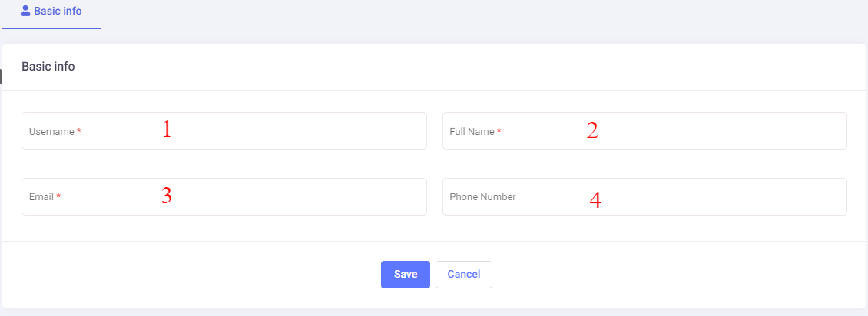The height and width of the screenshot is (316, 868).
Task: Click the Phone Number placeholder text
Action: coord(482,197)
